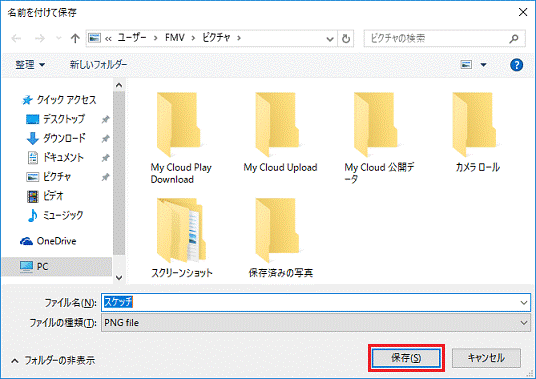Open ミュージック in the sidebar
This screenshot has height=379, width=536.
coord(55,215)
